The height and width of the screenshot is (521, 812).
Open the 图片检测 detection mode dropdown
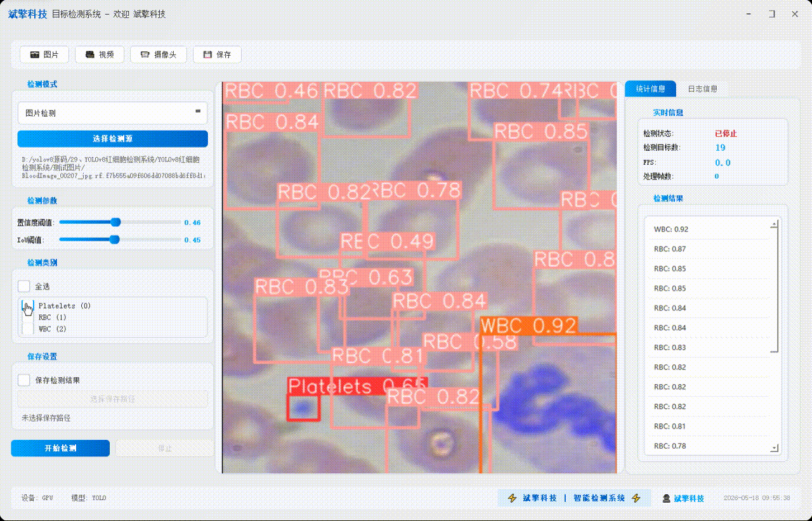click(x=112, y=113)
